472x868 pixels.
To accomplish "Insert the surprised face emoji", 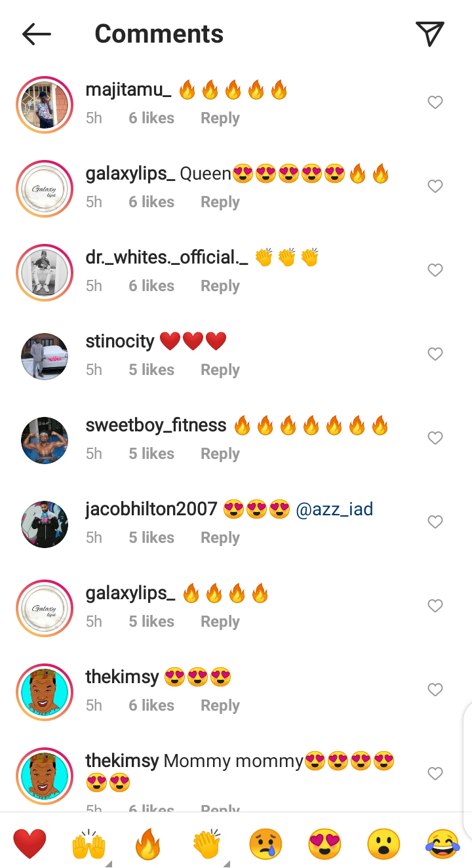I will 383,844.
